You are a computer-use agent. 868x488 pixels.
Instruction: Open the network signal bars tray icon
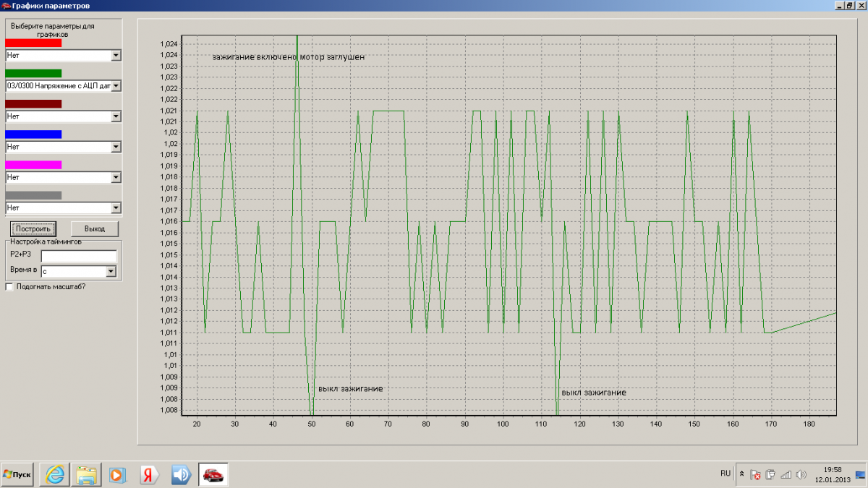[786, 475]
